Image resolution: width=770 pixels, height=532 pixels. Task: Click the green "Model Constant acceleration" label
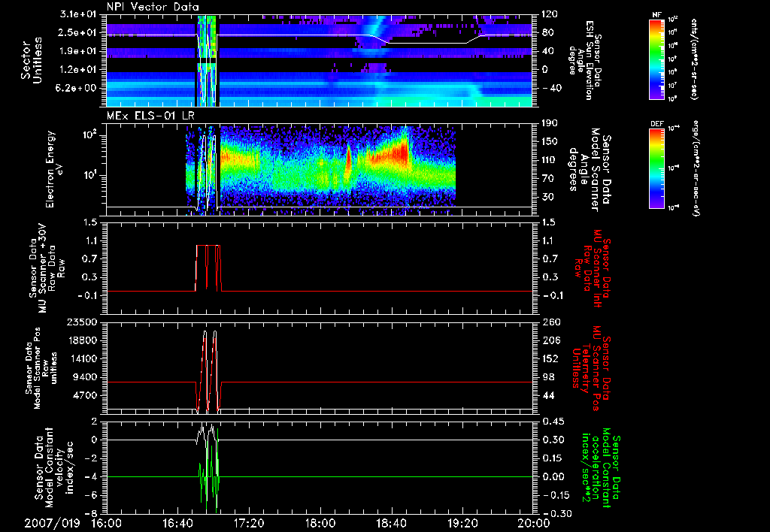600,467
